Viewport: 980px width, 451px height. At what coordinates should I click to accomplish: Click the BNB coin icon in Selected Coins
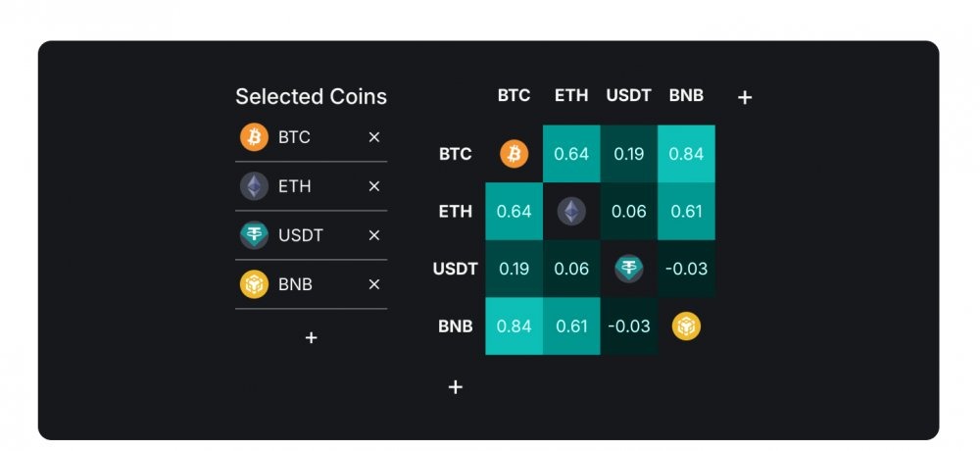tap(255, 284)
